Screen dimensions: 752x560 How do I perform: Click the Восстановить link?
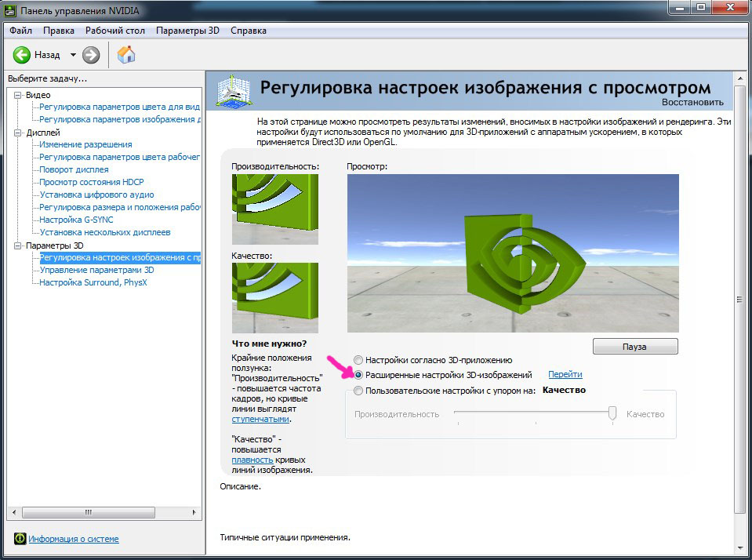[x=692, y=102]
